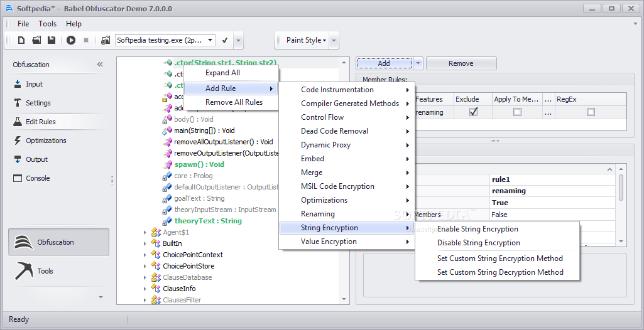Click the Tools group's pickaxe icon
Viewport: 644px width, 330px height.
tap(23, 270)
